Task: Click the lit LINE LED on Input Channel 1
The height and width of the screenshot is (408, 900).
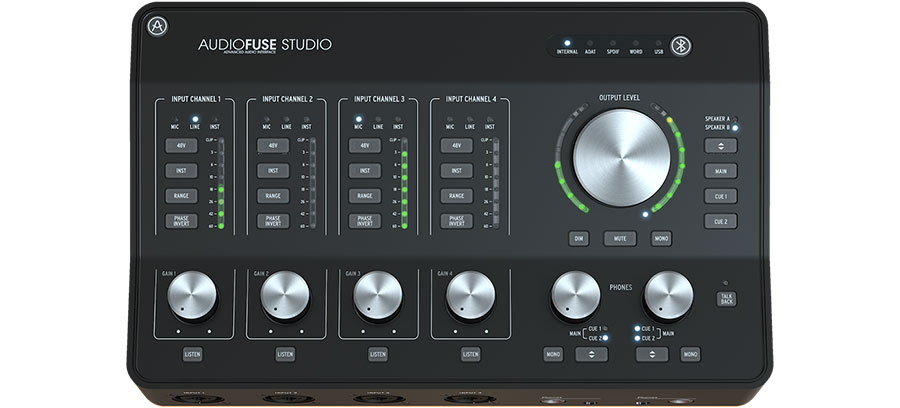Action: (195, 119)
